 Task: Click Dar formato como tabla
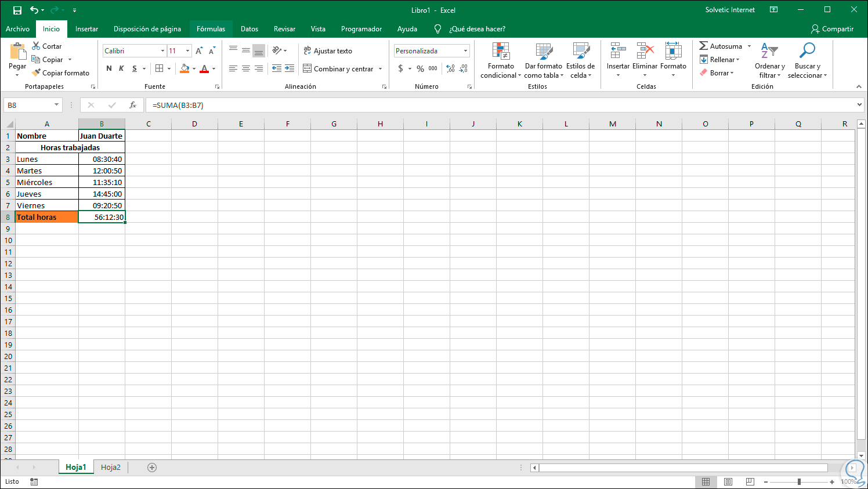[x=544, y=60]
